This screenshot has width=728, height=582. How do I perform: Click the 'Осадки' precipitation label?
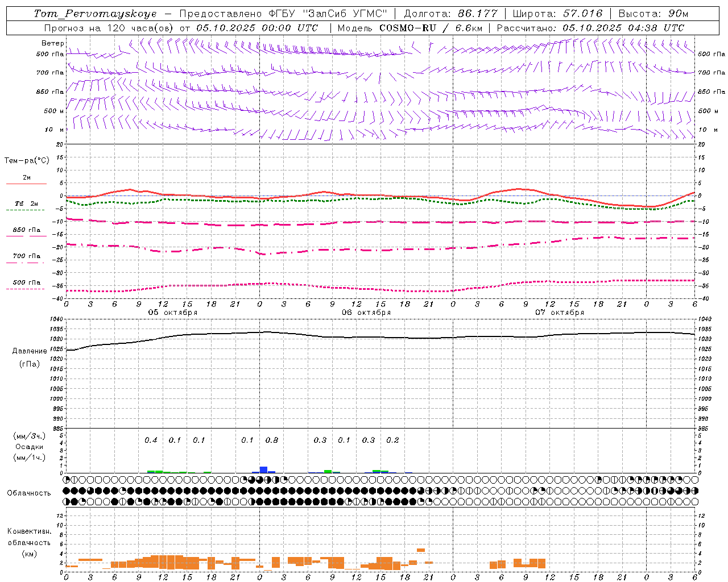click(30, 447)
